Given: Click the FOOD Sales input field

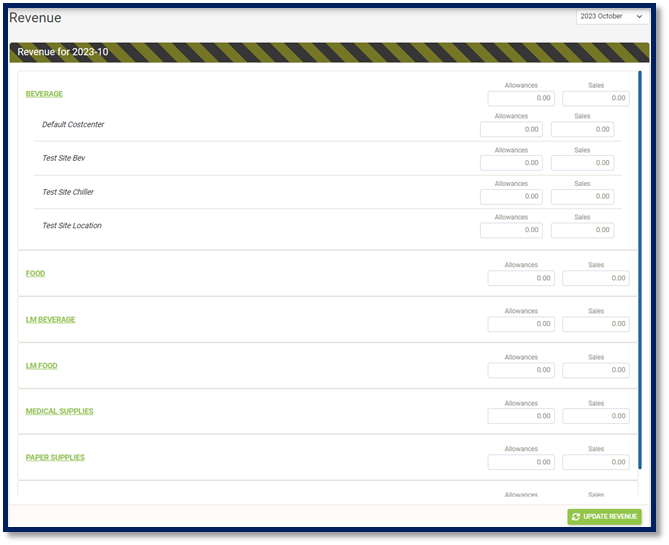Looking at the screenshot, I should click(x=595, y=278).
